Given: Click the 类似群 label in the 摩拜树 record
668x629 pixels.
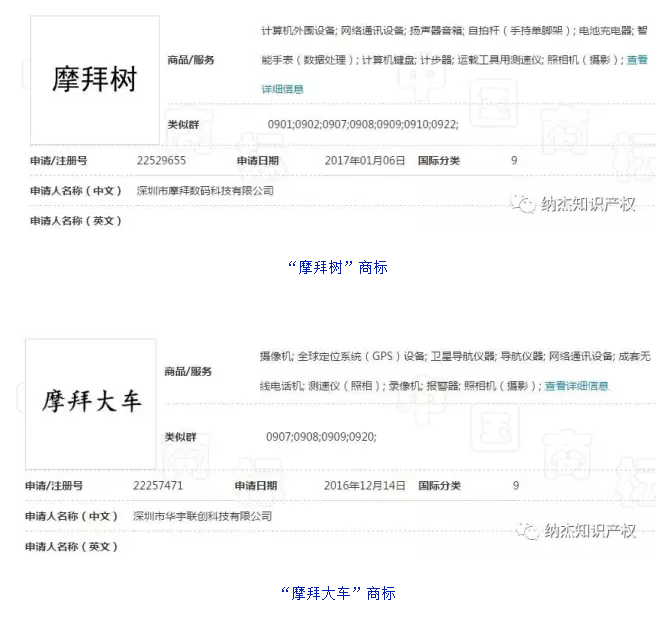Looking at the screenshot, I should pos(183,124).
